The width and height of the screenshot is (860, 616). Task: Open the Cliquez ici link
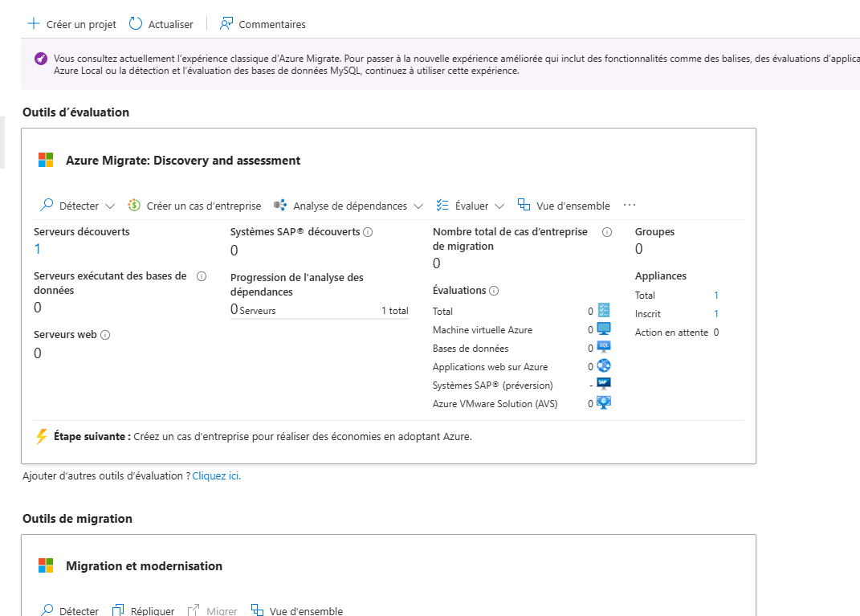point(216,476)
